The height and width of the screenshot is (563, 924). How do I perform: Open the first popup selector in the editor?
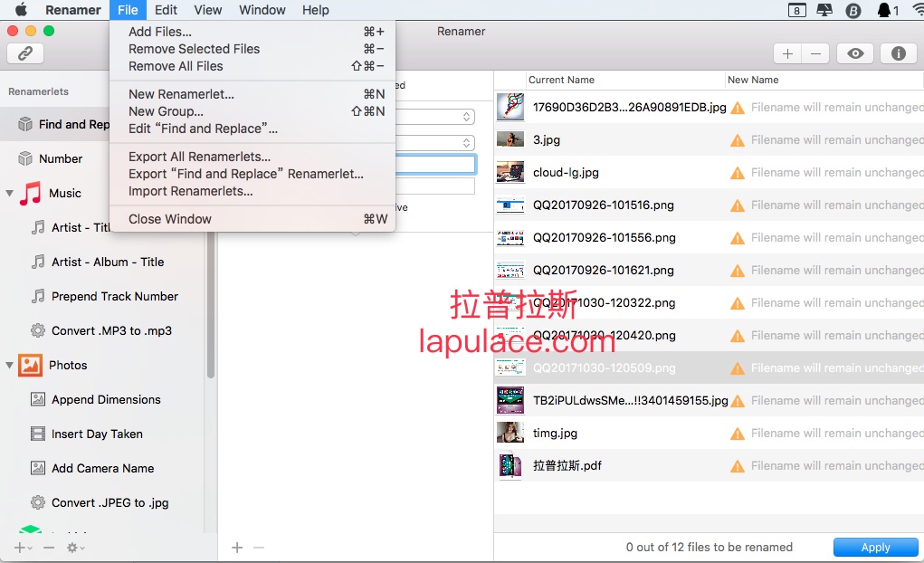435,117
